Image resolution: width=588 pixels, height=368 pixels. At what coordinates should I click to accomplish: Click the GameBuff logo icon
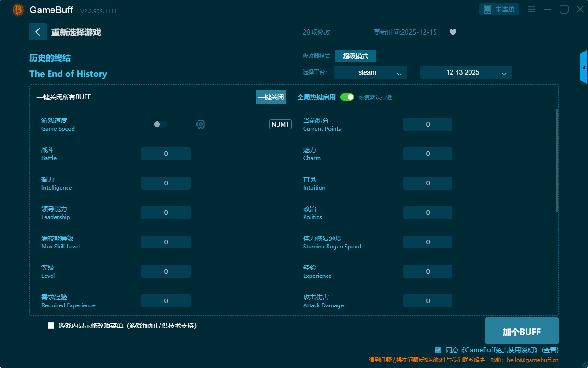[x=18, y=10]
